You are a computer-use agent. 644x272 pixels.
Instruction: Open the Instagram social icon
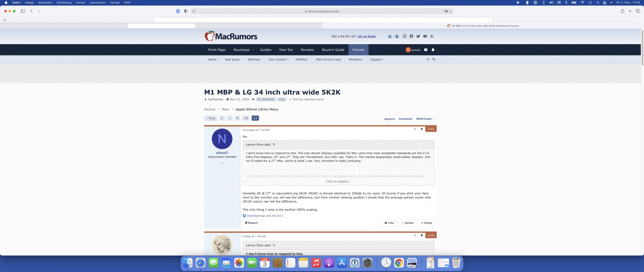(404, 36)
